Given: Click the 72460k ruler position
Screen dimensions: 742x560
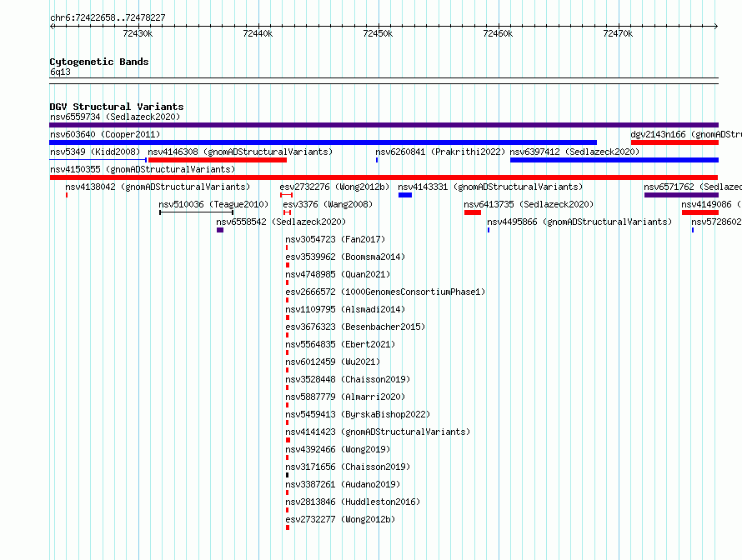Looking at the screenshot, I should point(498,33).
